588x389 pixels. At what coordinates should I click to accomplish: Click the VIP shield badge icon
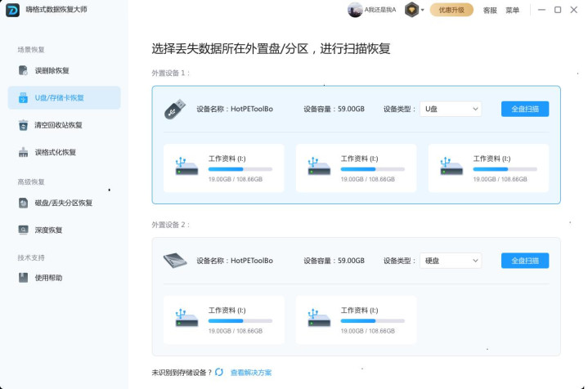[412, 10]
